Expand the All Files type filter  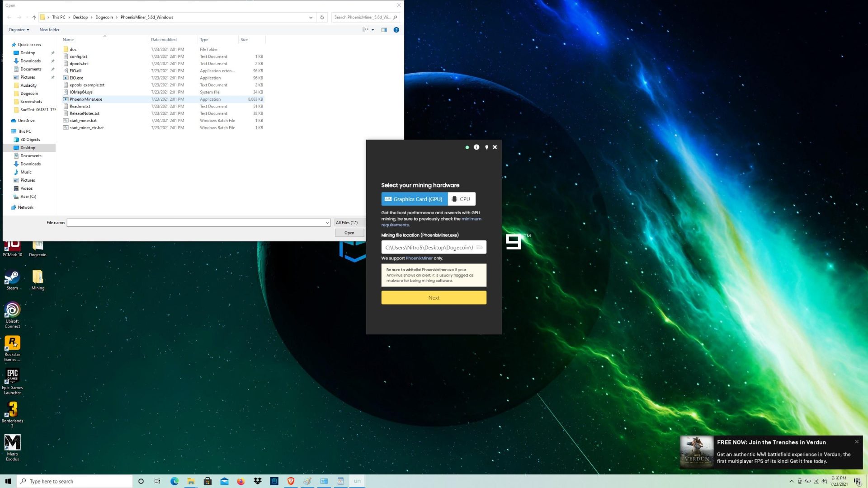click(349, 222)
